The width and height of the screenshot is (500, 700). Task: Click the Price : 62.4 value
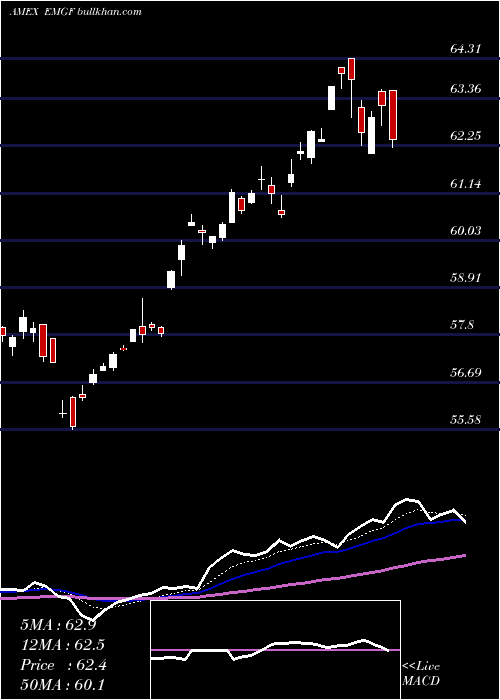tap(63, 665)
